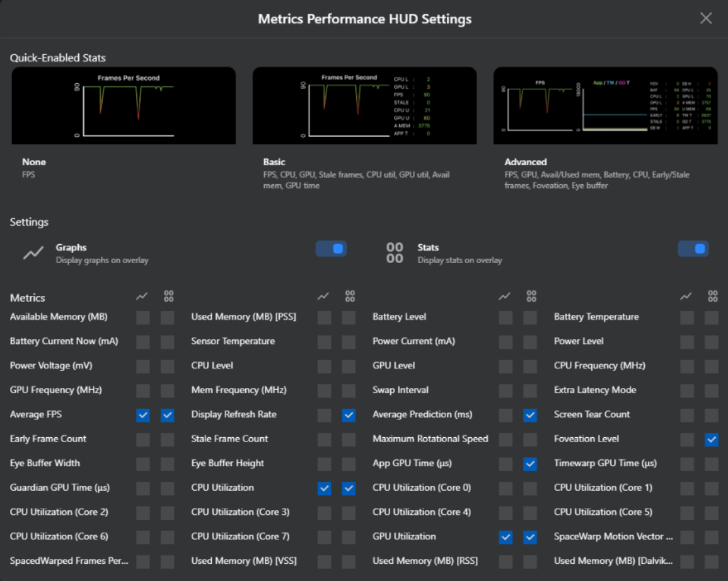Uncheck the Average FPS graph checkbox
This screenshot has height=581, width=728.
click(x=143, y=415)
